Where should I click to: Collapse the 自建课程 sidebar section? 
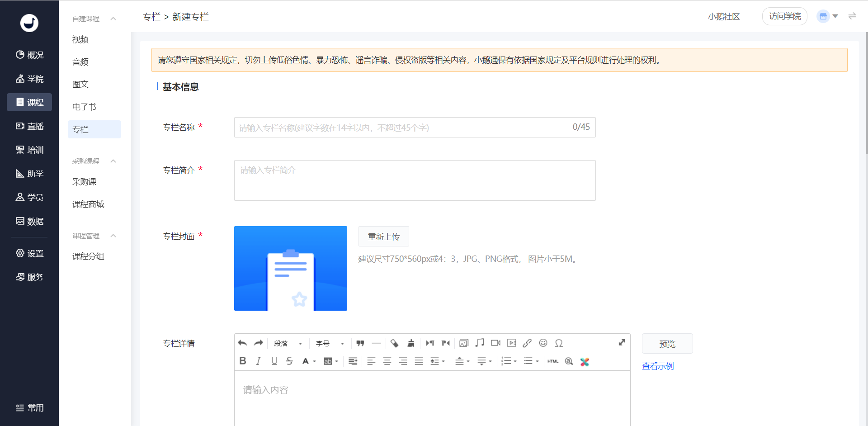tap(113, 19)
